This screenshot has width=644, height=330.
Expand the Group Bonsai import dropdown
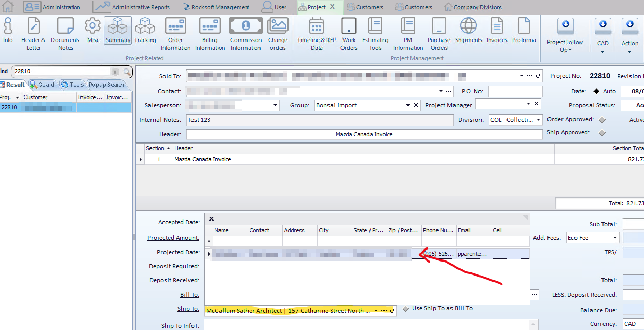408,105
